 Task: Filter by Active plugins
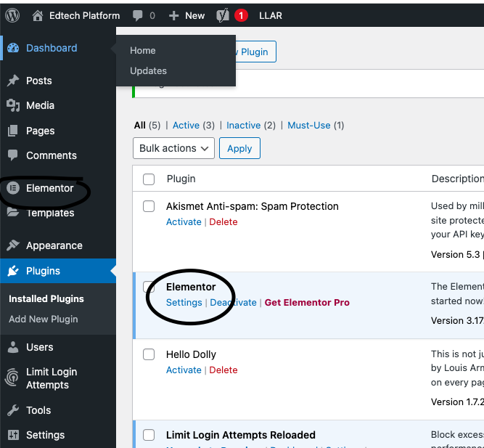click(186, 125)
